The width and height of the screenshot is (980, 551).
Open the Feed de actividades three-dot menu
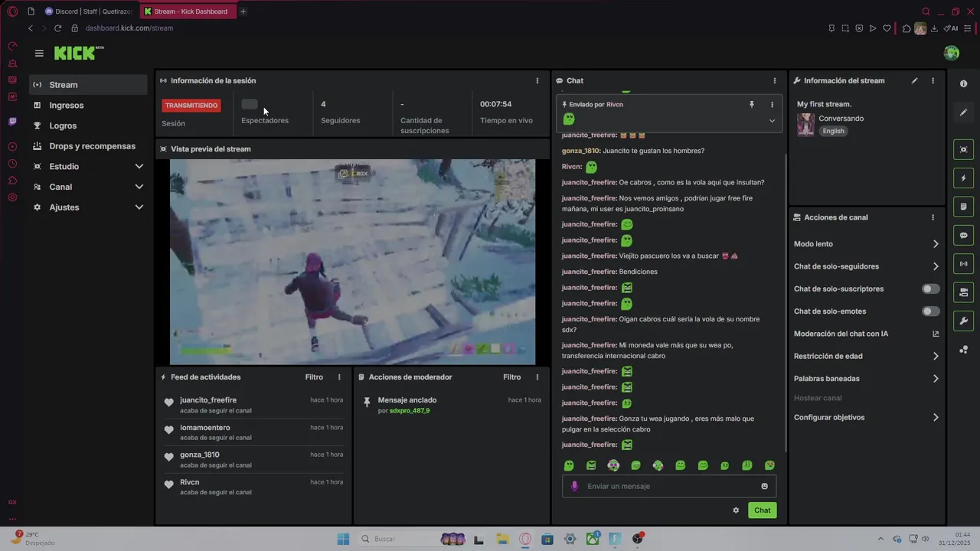[340, 377]
